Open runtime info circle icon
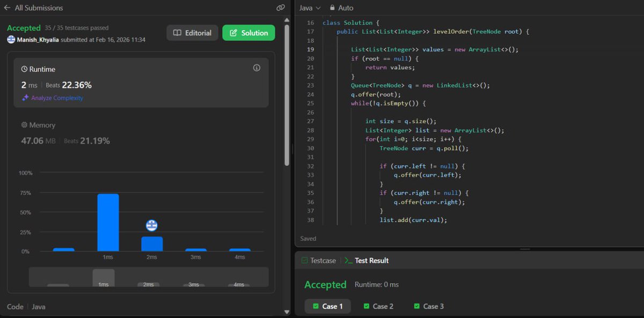Viewport: 644px width, 318px height. (257, 68)
